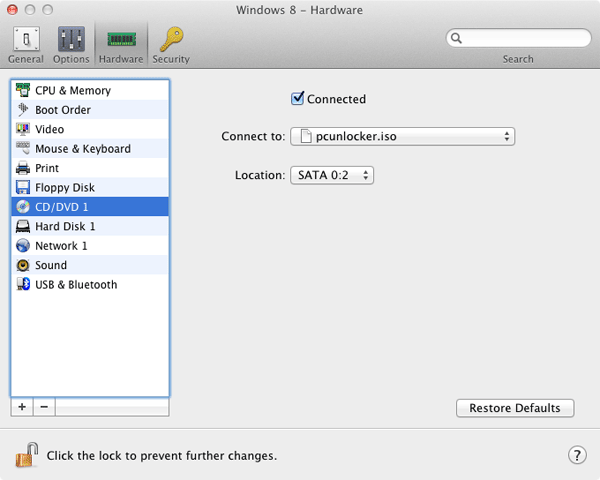Click the Boot Order icon in list
600x480 pixels.
pyautogui.click(x=23, y=109)
